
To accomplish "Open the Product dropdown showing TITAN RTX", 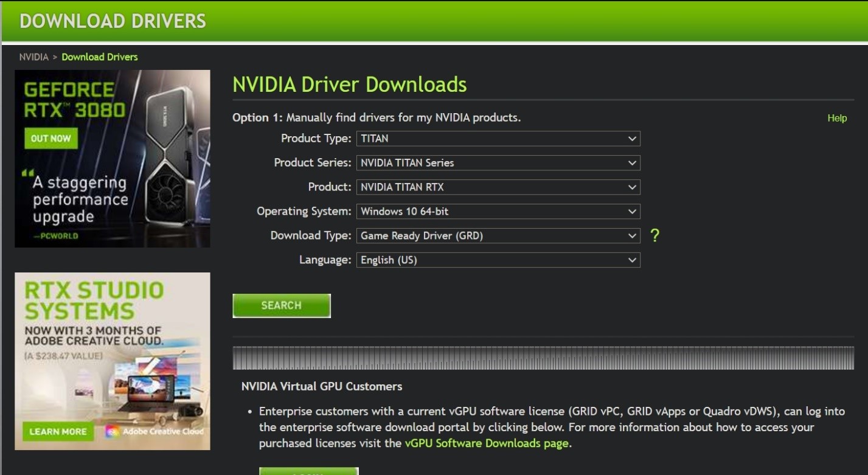I will 498,187.
